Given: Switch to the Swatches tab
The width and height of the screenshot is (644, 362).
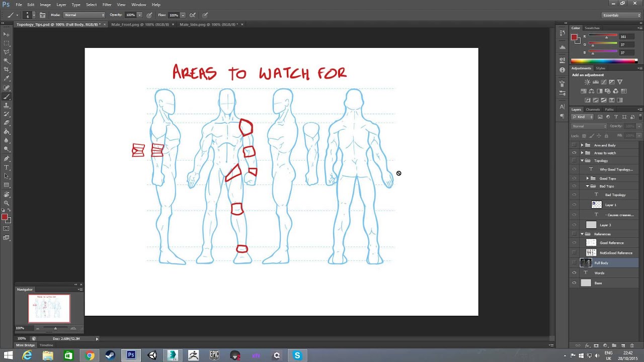Looking at the screenshot, I should [592, 28].
